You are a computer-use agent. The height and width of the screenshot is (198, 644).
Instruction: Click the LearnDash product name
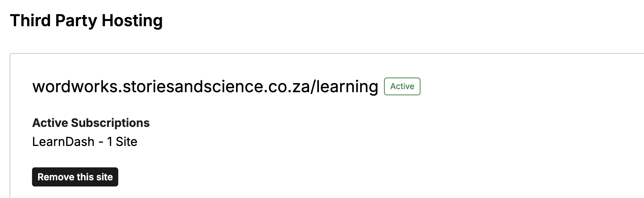63,142
